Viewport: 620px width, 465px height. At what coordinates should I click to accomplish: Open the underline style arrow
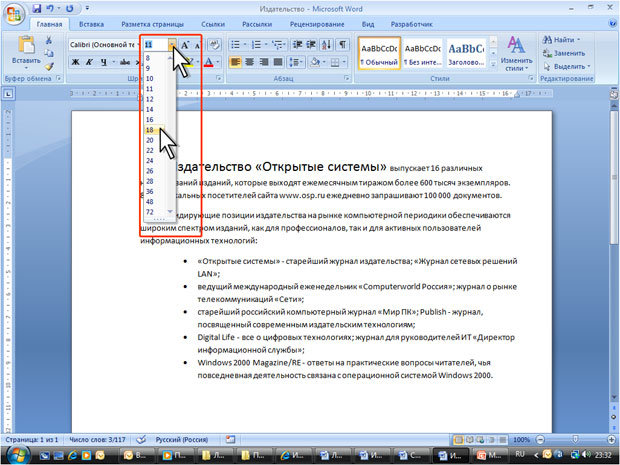113,62
